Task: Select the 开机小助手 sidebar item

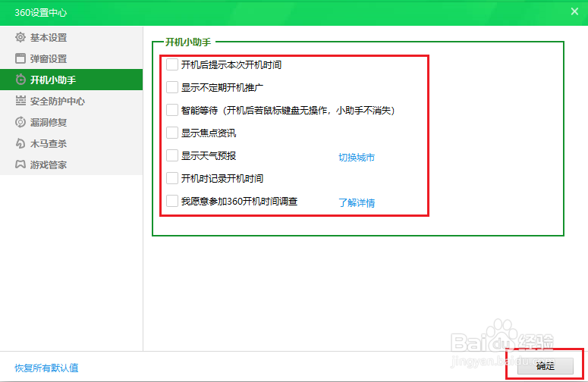Action: pyautogui.click(x=71, y=80)
